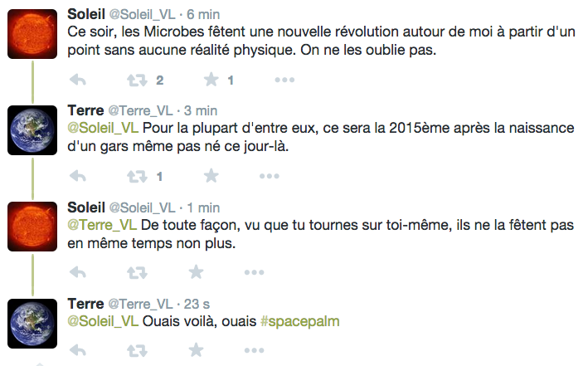This screenshot has width=588, height=366.
Task: Reply to Soleil's 1 min tweet
Action: click(x=78, y=272)
